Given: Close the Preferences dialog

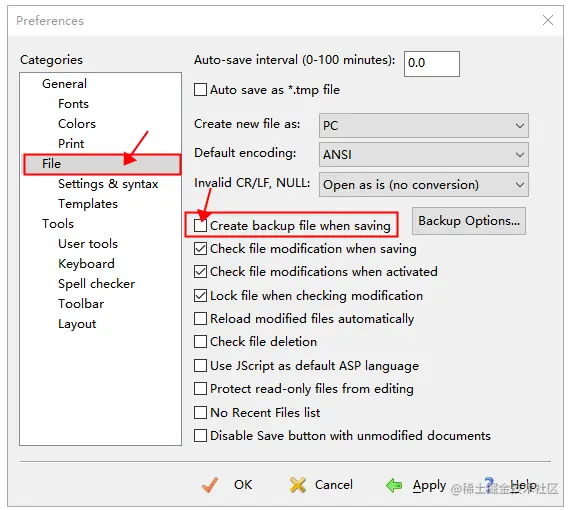Looking at the screenshot, I should (x=548, y=20).
